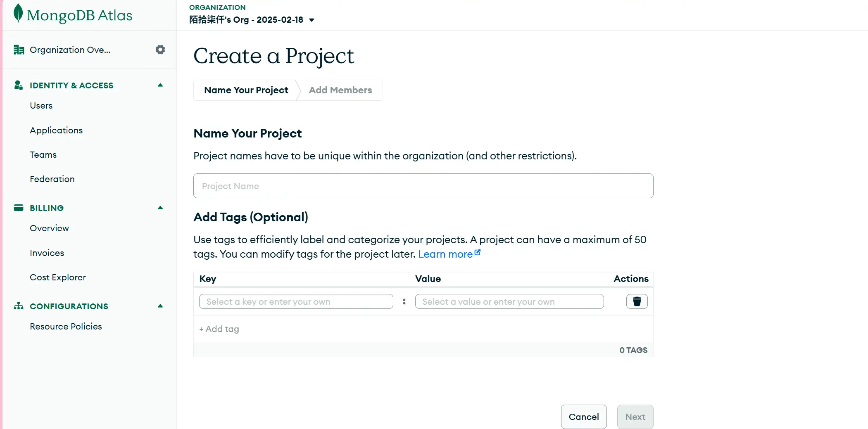Click the Configurations hierarchy icon
868x429 pixels.
coord(19,306)
